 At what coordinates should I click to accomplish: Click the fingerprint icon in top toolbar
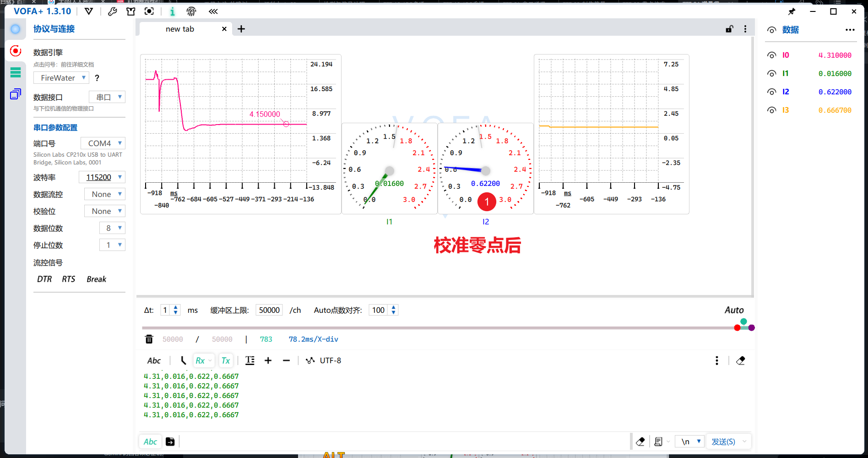coord(191,11)
